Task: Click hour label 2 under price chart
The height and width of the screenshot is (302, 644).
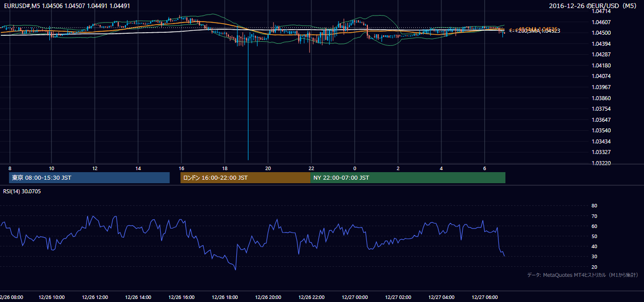Action: pyautogui.click(x=398, y=168)
